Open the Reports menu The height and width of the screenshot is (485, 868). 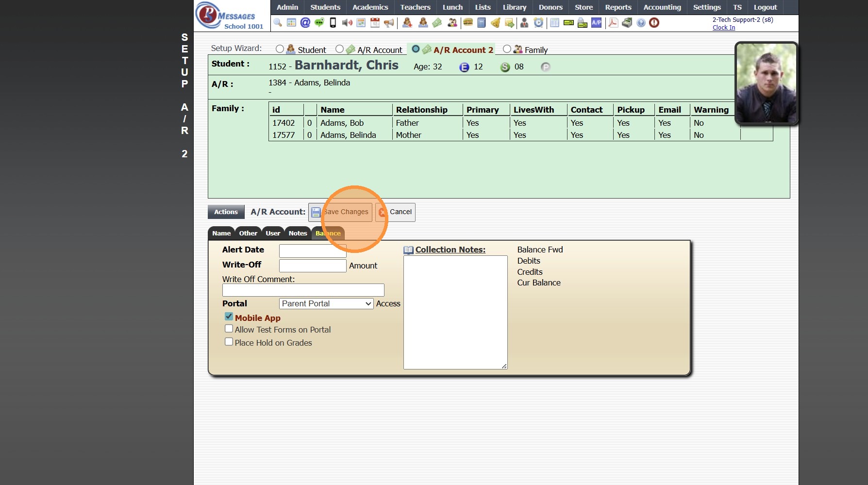[618, 7]
